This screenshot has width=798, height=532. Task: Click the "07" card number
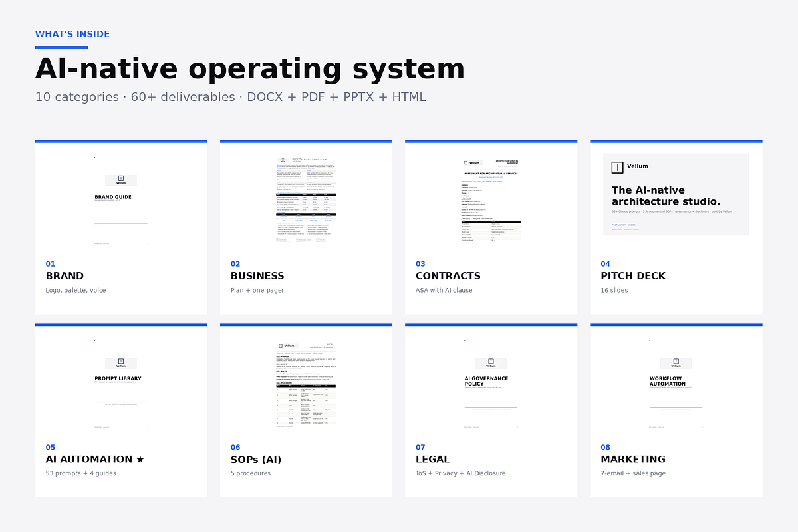coord(420,448)
